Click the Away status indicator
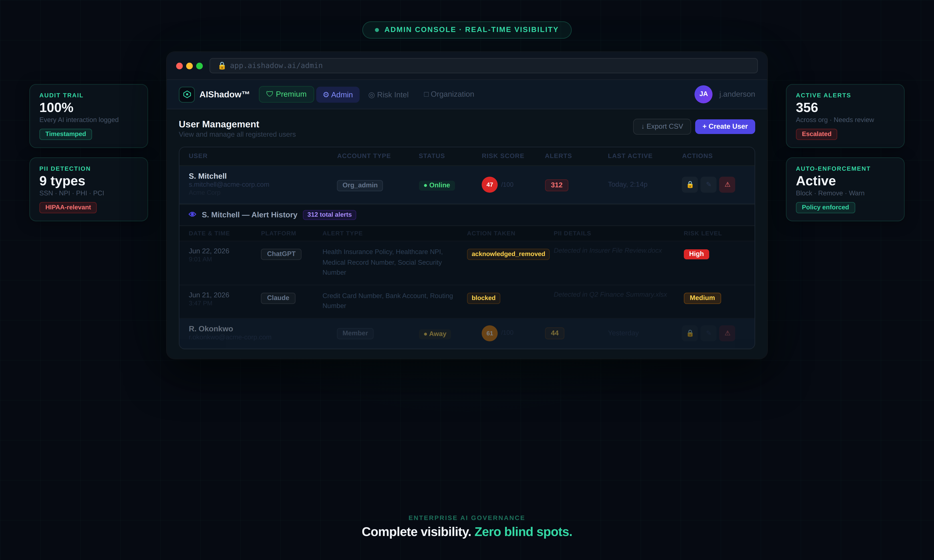 (435, 334)
